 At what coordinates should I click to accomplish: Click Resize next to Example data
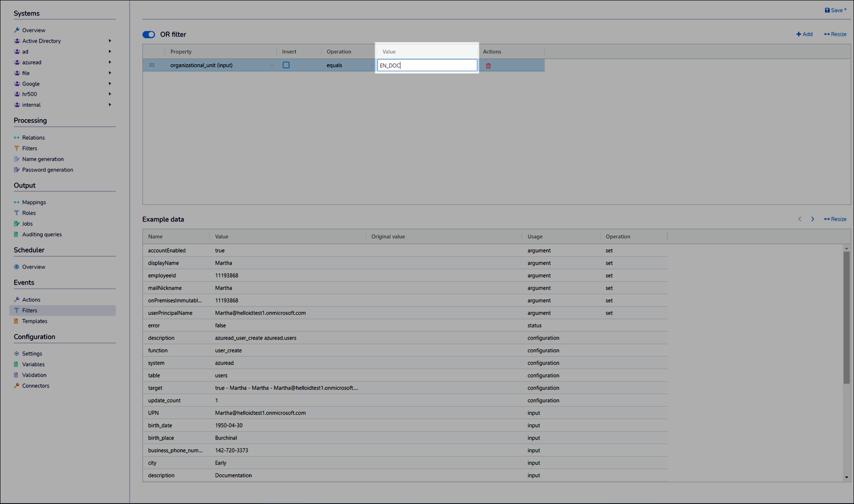coord(835,219)
